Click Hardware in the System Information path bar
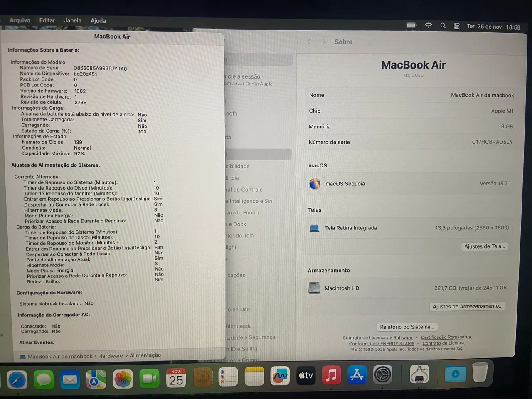 click(111, 356)
